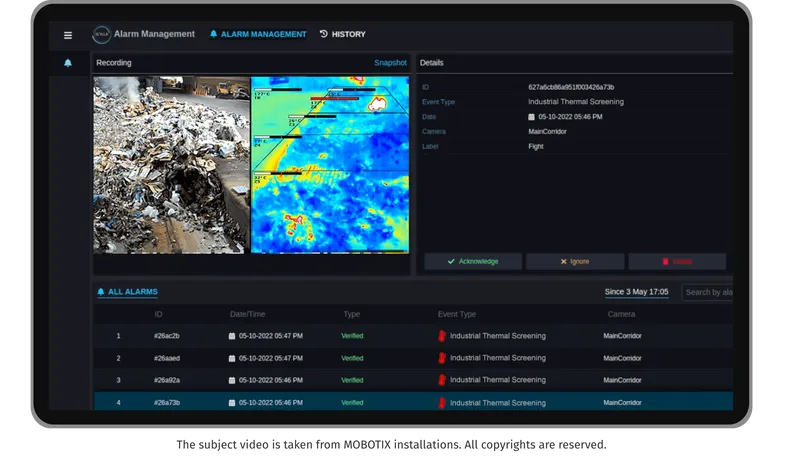The height and width of the screenshot is (462, 812).
Task: Click the red Delete button
Action: [x=677, y=262]
